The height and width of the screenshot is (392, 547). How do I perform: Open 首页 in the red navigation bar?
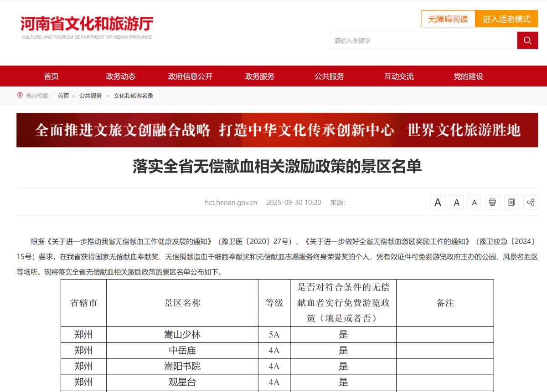coord(52,76)
